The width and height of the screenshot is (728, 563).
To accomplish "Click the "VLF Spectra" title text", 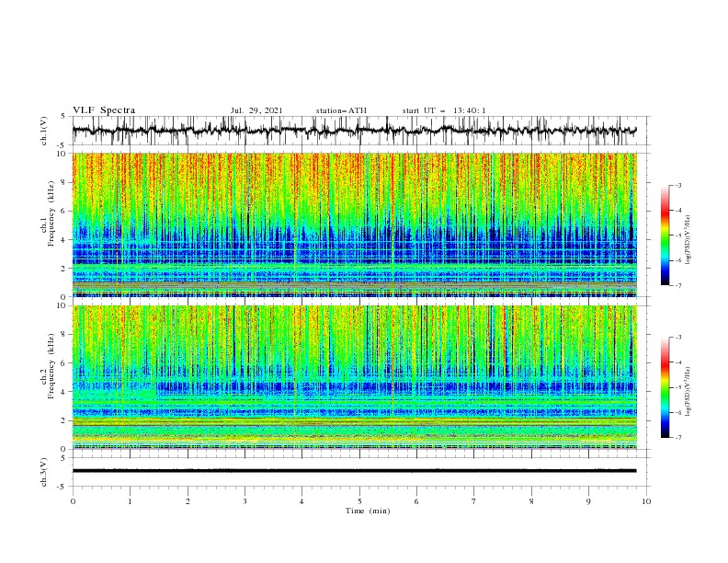I will coord(104,110).
